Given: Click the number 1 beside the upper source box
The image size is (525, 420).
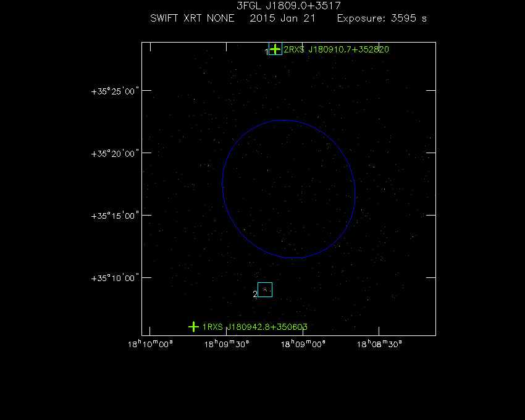Looking at the screenshot, I should (267, 52).
